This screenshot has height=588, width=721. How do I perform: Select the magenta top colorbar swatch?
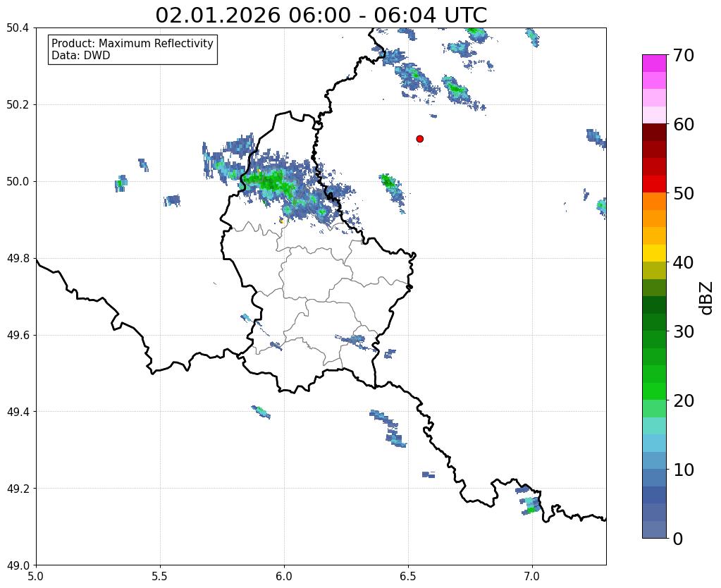click(x=654, y=63)
